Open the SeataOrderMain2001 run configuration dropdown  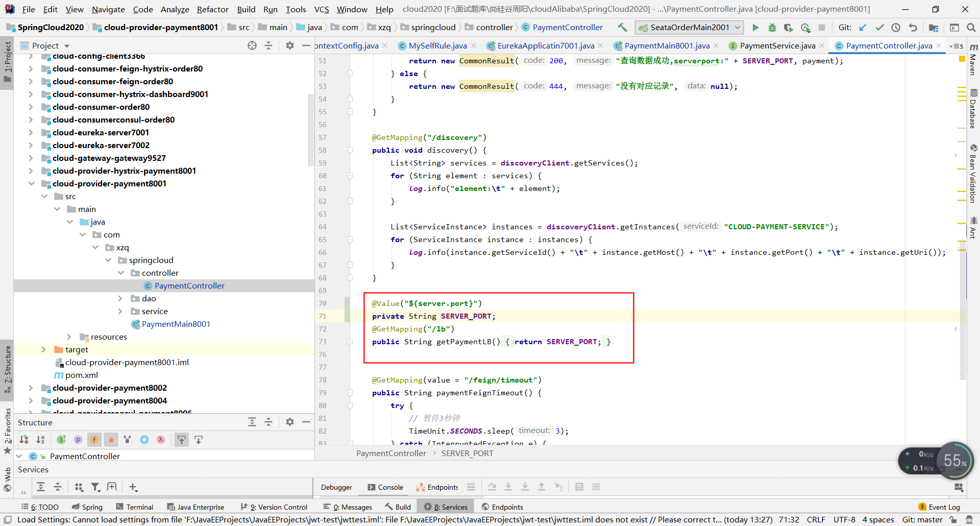[x=689, y=28]
